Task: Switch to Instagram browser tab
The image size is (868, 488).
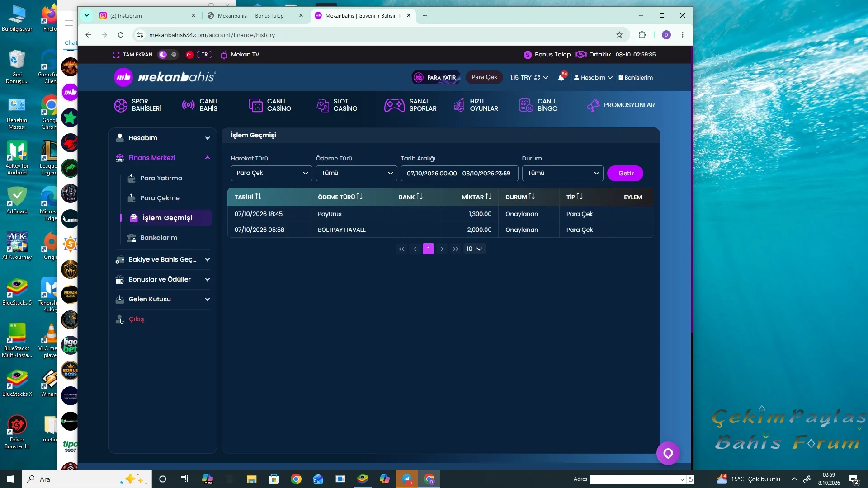Action: [x=147, y=15]
